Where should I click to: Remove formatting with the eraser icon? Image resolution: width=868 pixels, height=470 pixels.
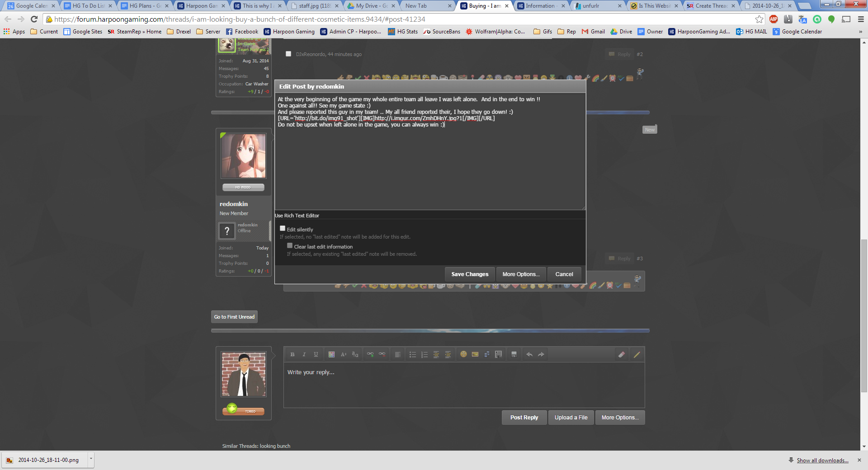coord(622,355)
